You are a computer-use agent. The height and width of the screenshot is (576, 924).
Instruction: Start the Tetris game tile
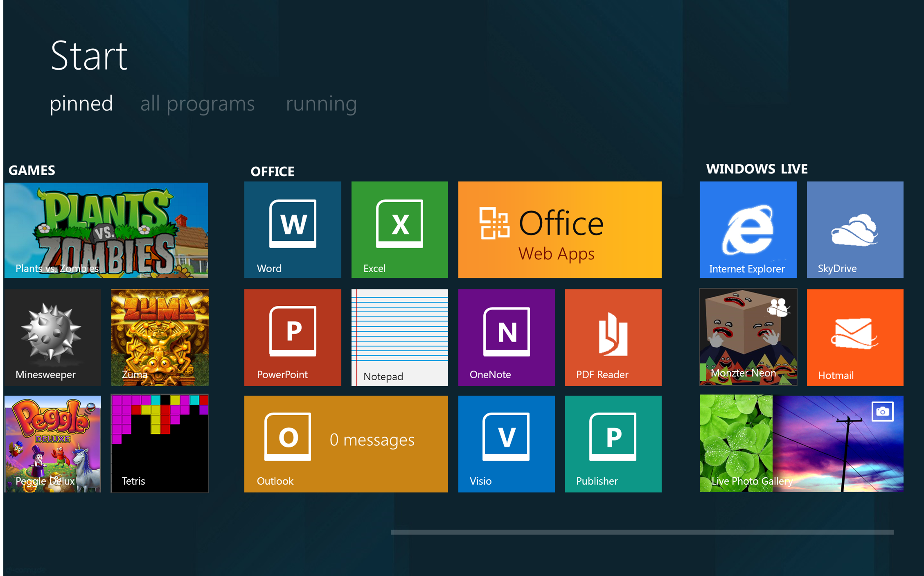pyautogui.click(x=160, y=443)
